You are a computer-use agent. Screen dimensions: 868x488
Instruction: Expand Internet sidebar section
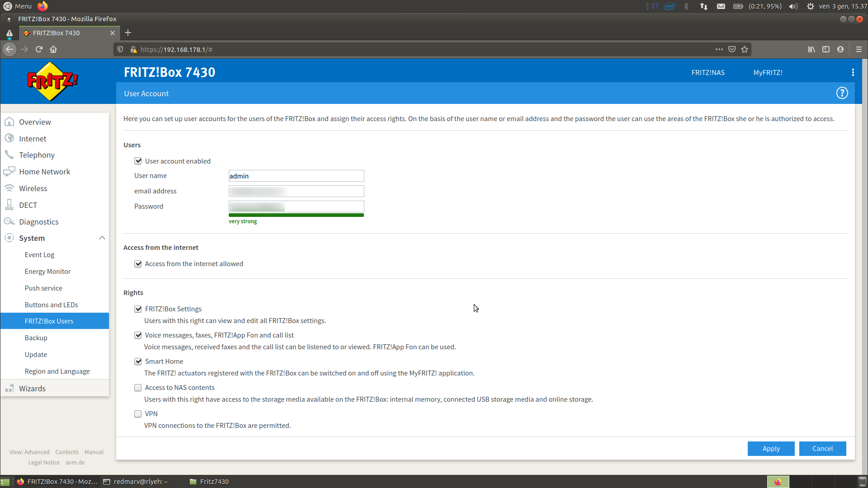pyautogui.click(x=55, y=139)
